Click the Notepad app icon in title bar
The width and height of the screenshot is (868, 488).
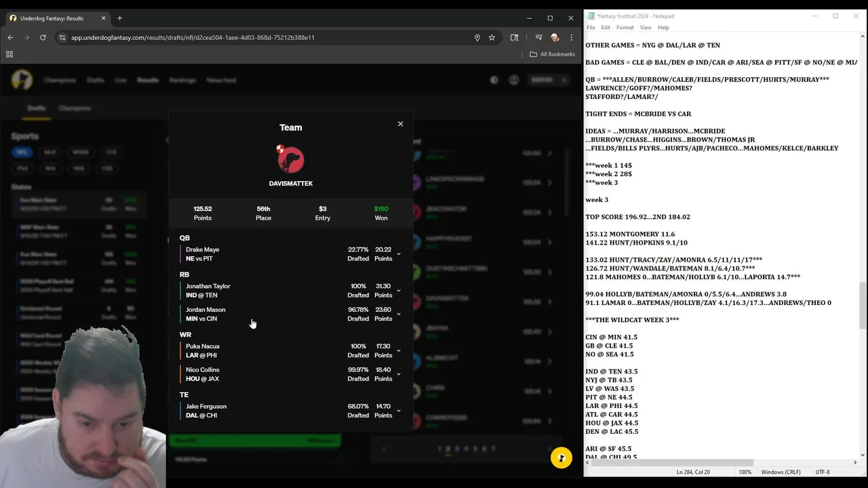point(591,16)
